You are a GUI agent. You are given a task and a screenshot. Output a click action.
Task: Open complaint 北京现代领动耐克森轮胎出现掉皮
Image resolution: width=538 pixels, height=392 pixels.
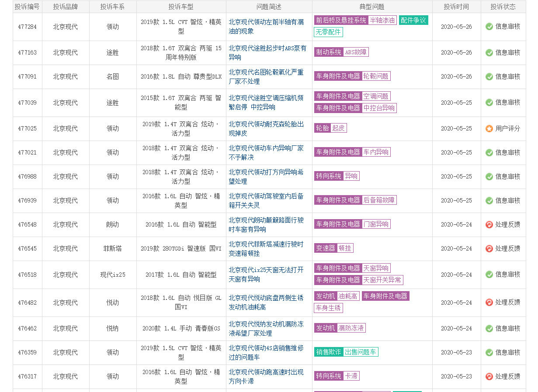(x=266, y=129)
